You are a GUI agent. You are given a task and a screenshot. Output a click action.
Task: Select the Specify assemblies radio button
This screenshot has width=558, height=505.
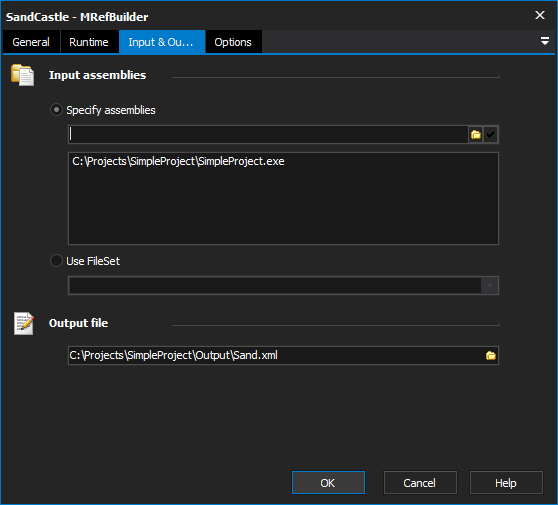pyautogui.click(x=56, y=110)
